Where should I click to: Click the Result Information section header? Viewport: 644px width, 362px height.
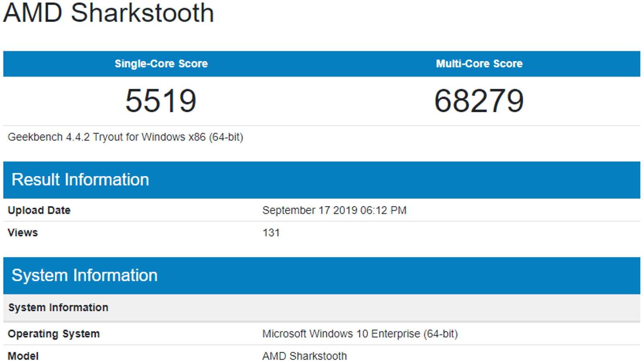[x=80, y=180]
